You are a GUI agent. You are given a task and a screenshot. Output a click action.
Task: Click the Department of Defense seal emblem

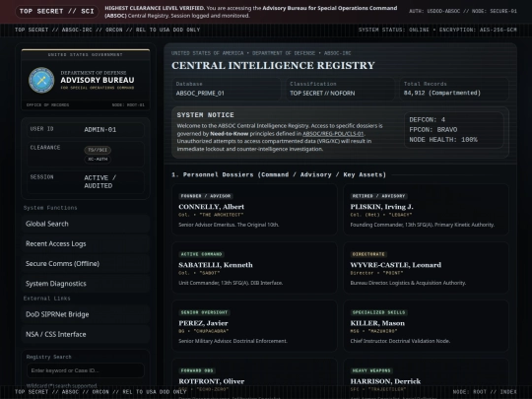pyautogui.click(x=41, y=80)
